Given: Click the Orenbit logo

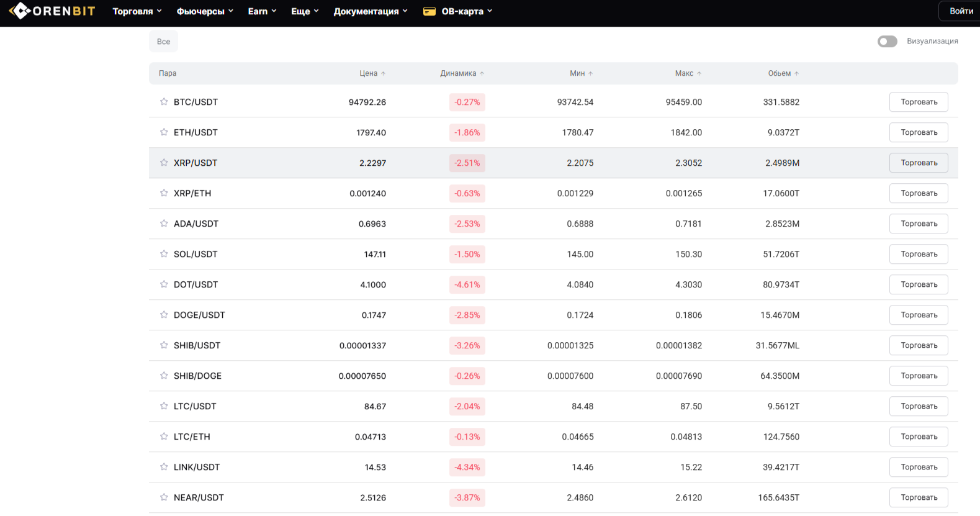Looking at the screenshot, I should (52, 11).
